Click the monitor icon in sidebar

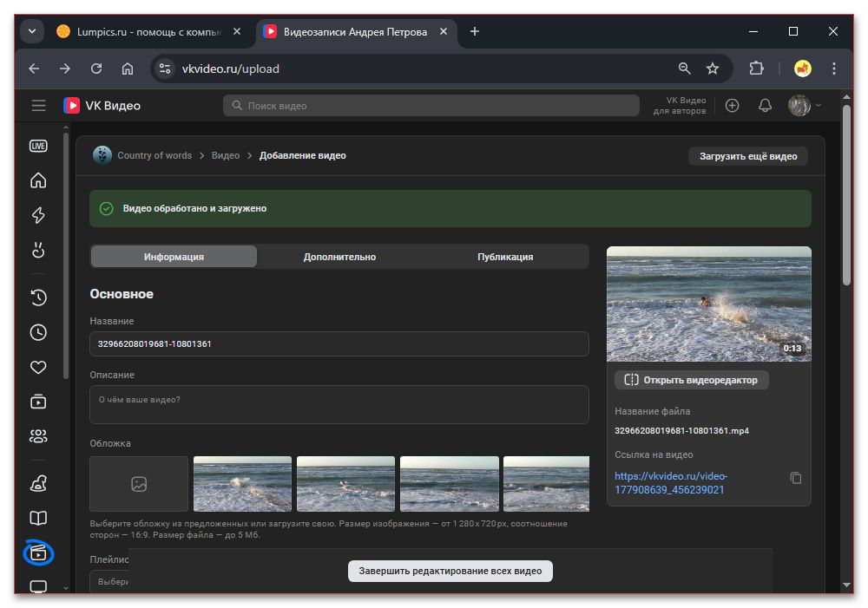(x=38, y=585)
